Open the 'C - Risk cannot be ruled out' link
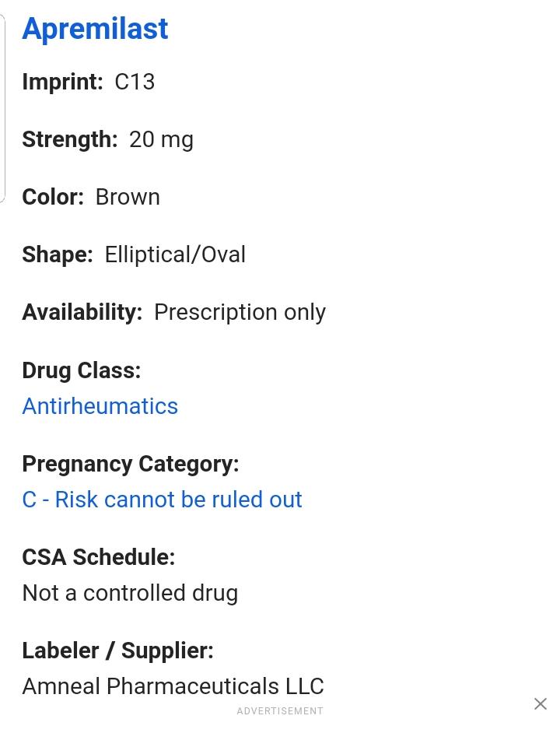Screen dimensions: 560x733 (162, 500)
